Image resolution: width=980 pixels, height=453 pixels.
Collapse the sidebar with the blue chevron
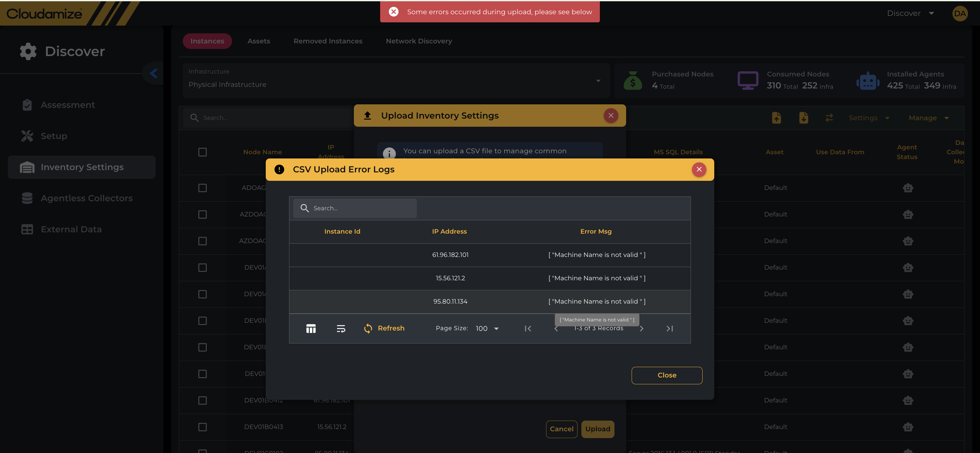pyautogui.click(x=154, y=74)
